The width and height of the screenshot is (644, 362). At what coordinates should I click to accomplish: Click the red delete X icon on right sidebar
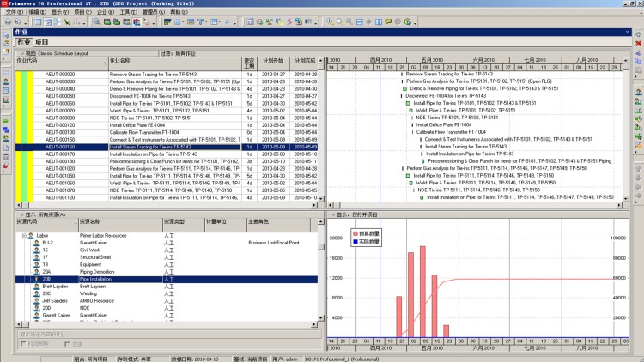[x=638, y=44]
